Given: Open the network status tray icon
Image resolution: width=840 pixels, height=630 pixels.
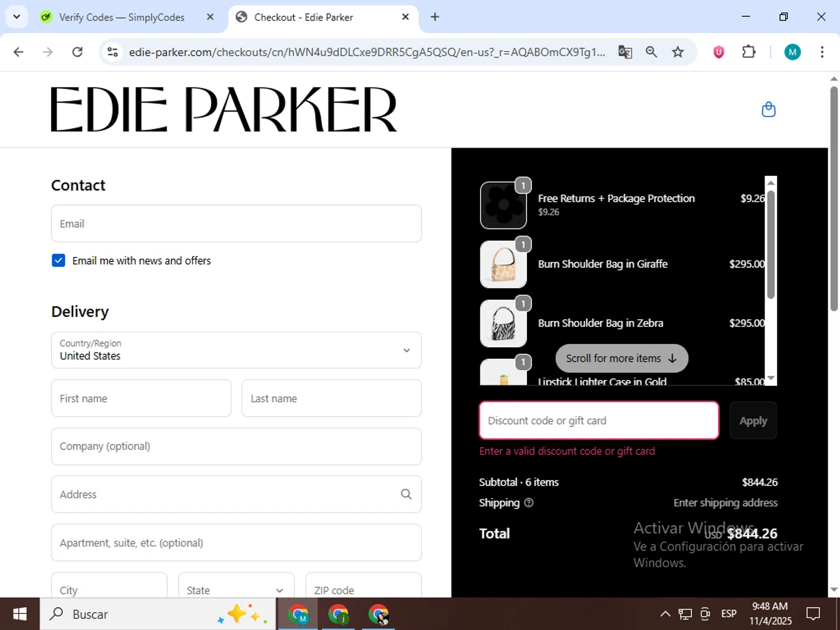Looking at the screenshot, I should coord(685,614).
